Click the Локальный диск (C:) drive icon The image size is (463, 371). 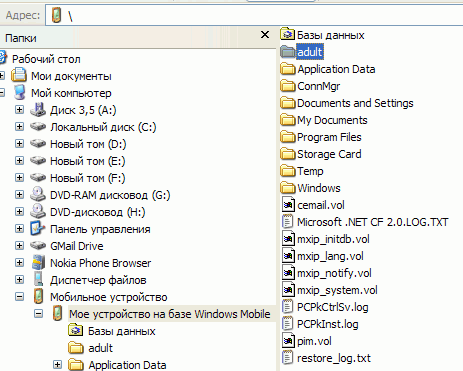pos(38,127)
